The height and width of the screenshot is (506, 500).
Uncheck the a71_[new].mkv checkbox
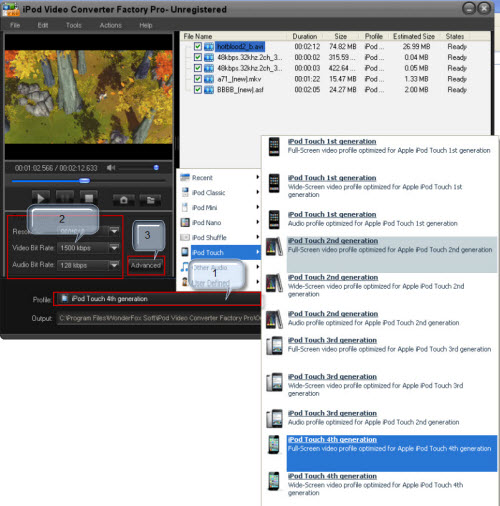198,79
